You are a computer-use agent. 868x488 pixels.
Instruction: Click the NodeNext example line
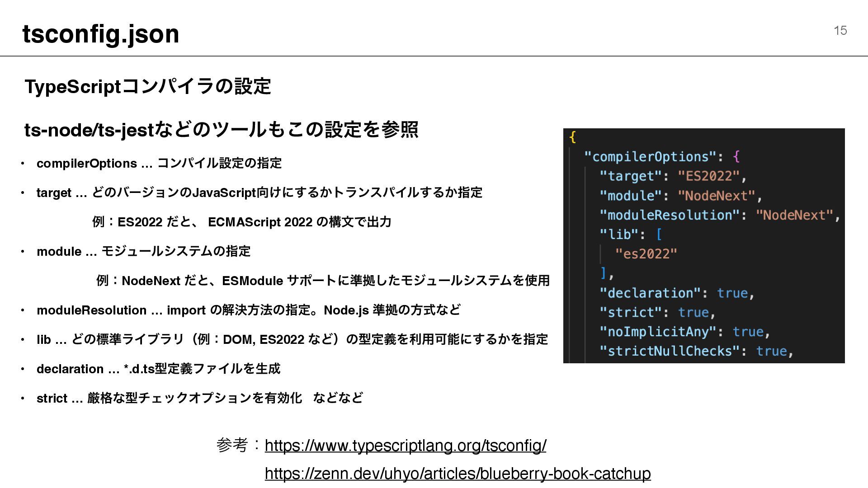(323, 281)
